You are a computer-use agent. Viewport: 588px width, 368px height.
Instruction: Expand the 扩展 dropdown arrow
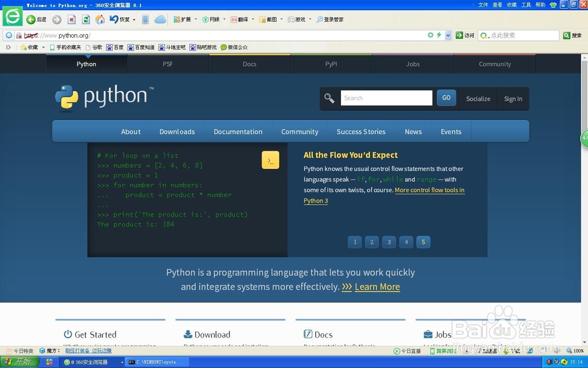195,19
